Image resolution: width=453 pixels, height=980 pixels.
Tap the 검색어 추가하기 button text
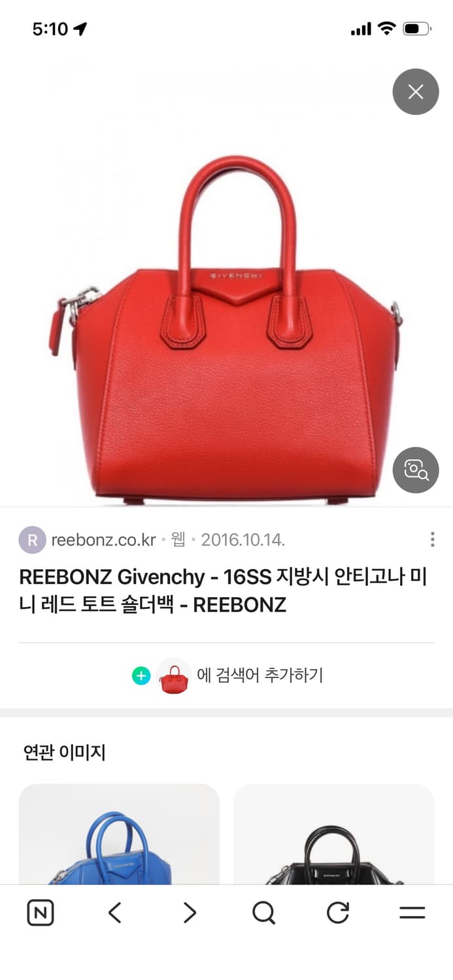coord(260,676)
